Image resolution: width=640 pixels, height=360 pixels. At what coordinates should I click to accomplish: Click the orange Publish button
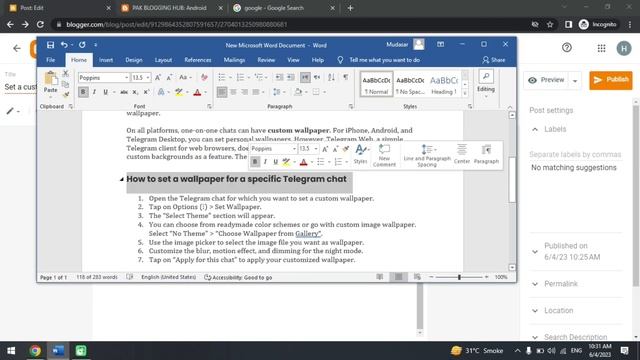[611, 80]
